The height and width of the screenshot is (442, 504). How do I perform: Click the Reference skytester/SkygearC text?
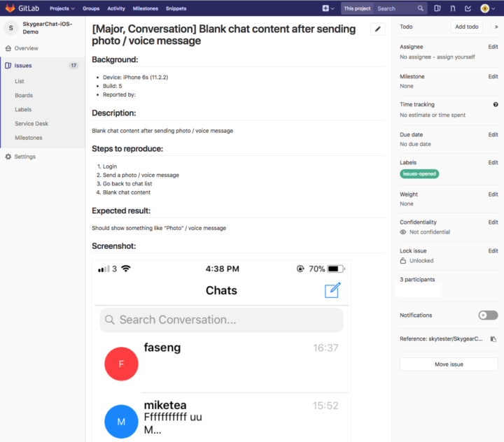click(x=441, y=339)
